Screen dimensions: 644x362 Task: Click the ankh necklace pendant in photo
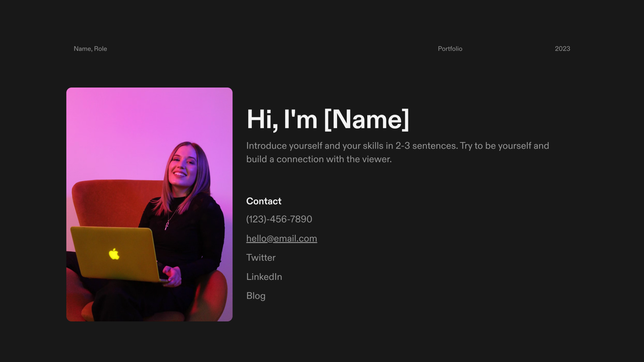pyautogui.click(x=167, y=225)
